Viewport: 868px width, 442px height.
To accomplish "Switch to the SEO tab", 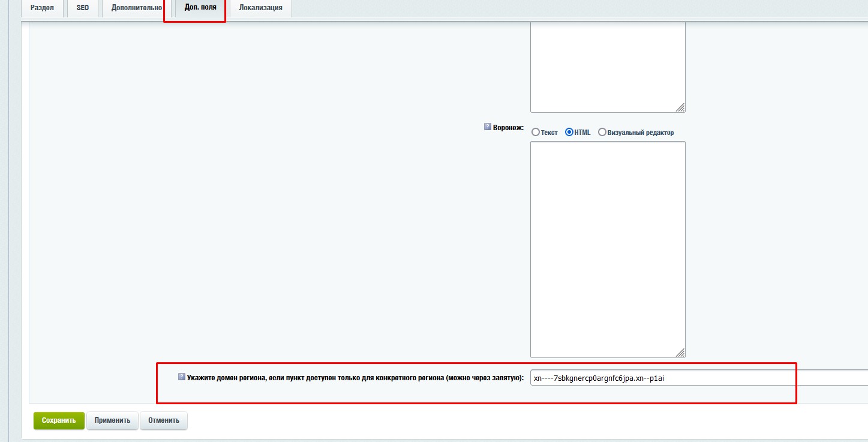I will (x=83, y=8).
